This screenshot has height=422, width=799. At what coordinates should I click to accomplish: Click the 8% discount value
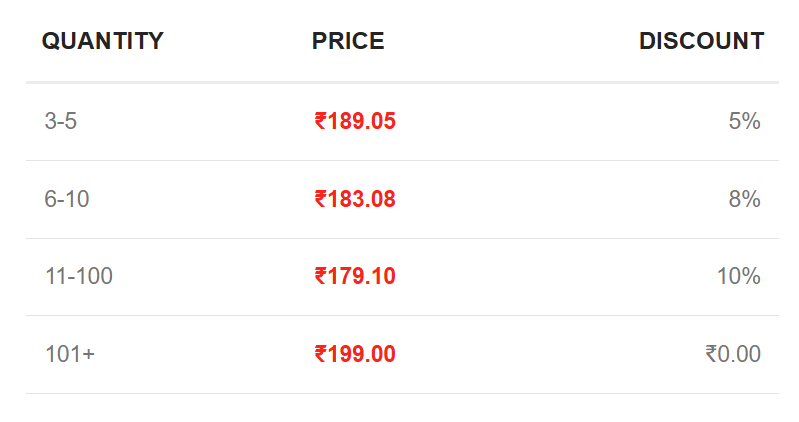pos(744,199)
